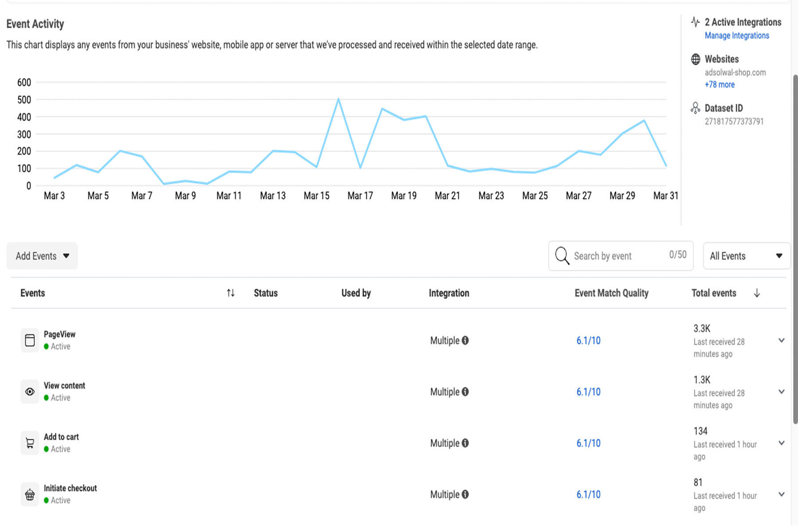Screen dimensions: 798x532
Task: Click the 1.3K total events value
Action: 702,380
